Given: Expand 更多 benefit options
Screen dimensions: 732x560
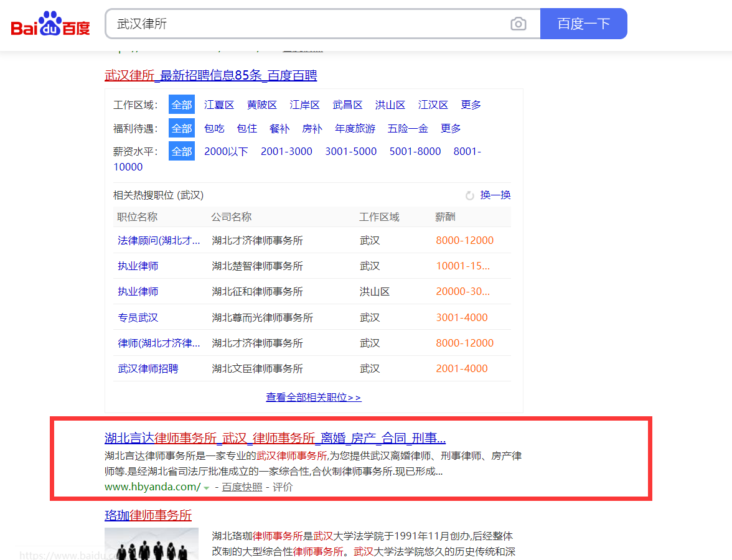Looking at the screenshot, I should point(451,128).
